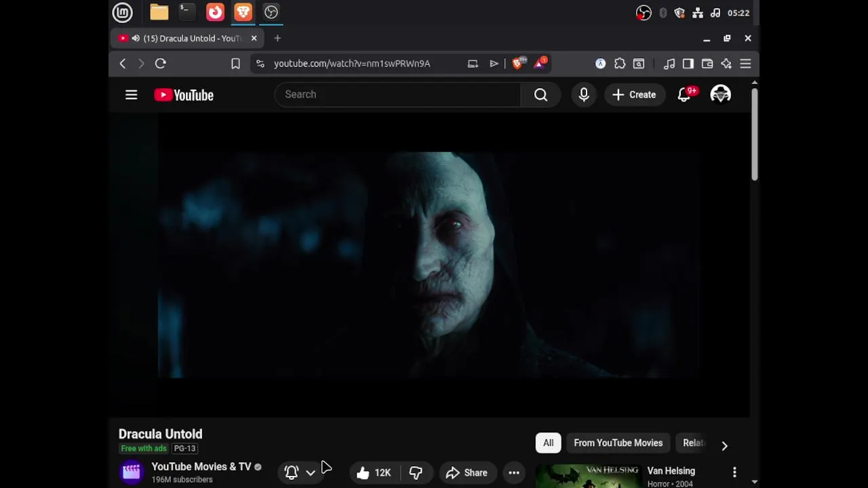Click the youtube.com URL address bar
Viewport: 868px width, 488px height.
coord(352,64)
